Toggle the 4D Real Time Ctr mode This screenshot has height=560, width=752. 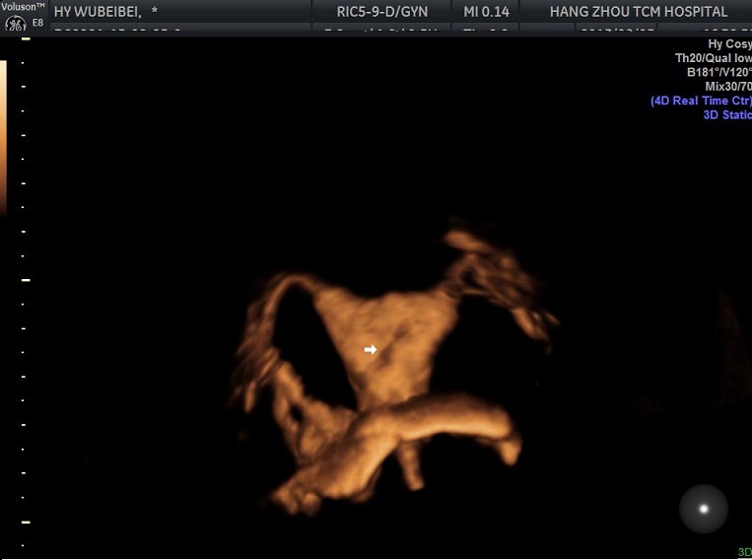point(701,101)
